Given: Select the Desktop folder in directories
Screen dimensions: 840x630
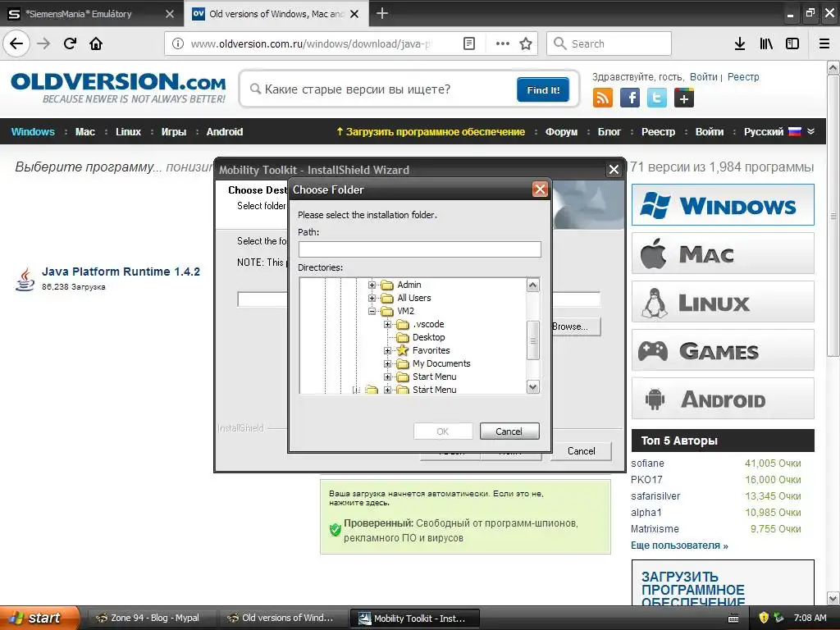Looking at the screenshot, I should 428,337.
